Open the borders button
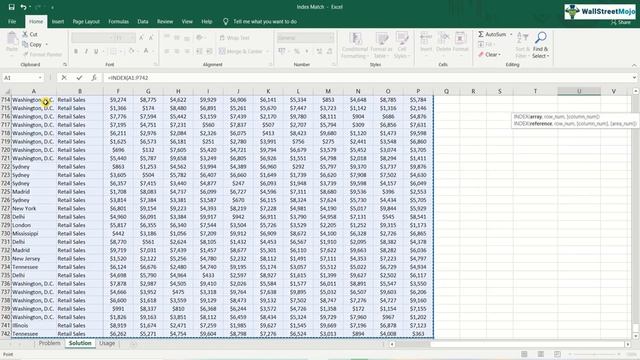Image resolution: width=640 pixels, height=360 pixels. (113, 51)
